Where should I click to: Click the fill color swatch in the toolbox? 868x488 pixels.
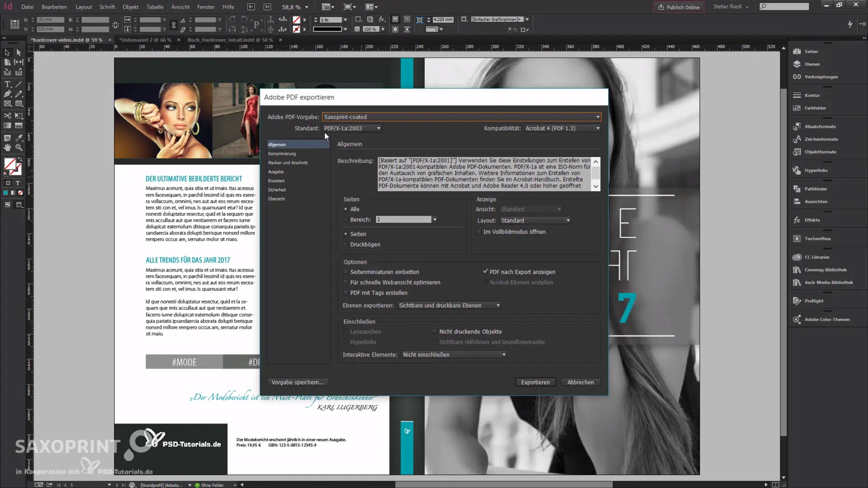[x=9, y=164]
